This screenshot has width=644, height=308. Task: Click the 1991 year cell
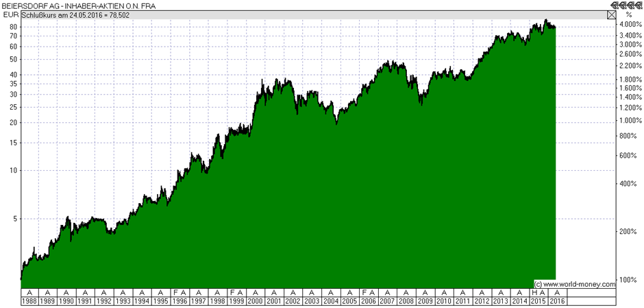click(x=86, y=301)
